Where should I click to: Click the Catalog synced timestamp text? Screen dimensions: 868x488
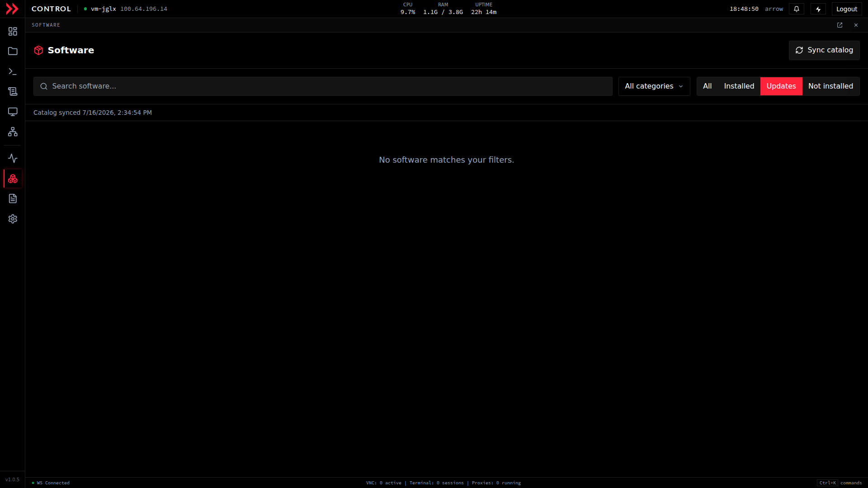(93, 113)
